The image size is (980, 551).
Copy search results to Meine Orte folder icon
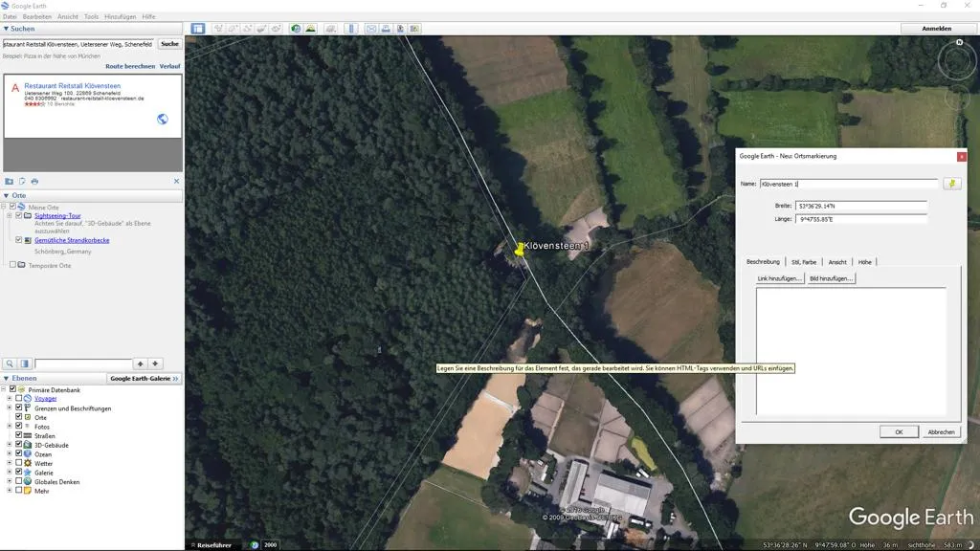tap(9, 181)
